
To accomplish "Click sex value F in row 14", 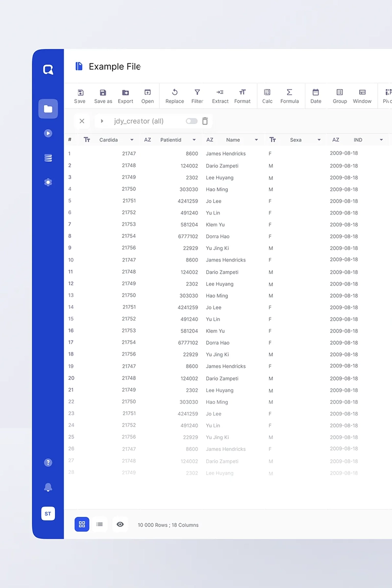I will pos(270,308).
